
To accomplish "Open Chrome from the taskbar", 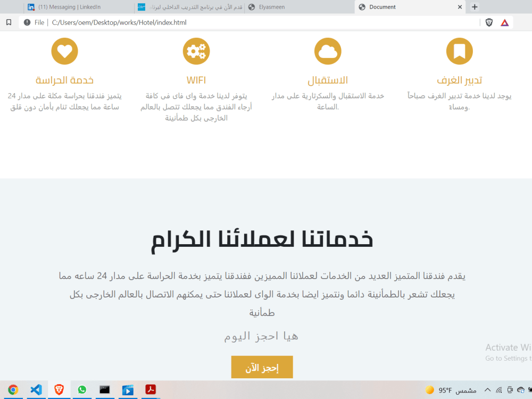I will coord(13,389).
